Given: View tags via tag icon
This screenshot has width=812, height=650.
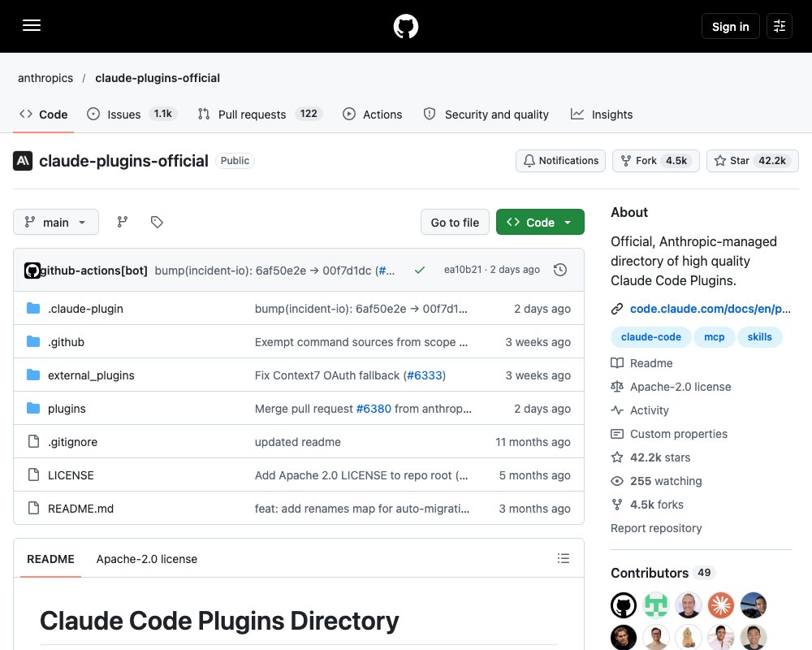Looking at the screenshot, I should pos(157,222).
